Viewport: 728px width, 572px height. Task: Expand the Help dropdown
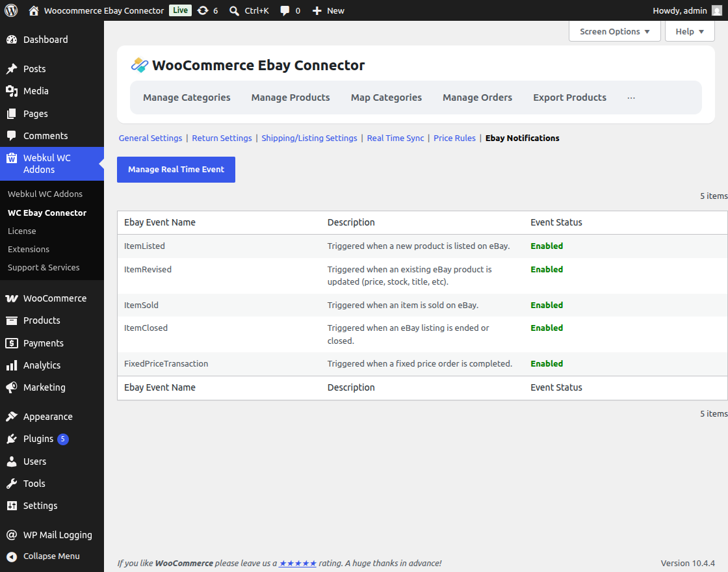tap(690, 32)
